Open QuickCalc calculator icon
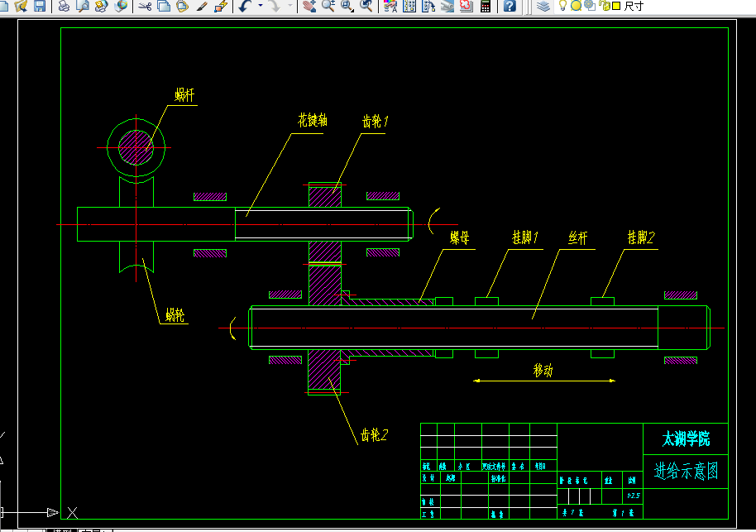This screenshot has width=756, height=532. click(486, 6)
